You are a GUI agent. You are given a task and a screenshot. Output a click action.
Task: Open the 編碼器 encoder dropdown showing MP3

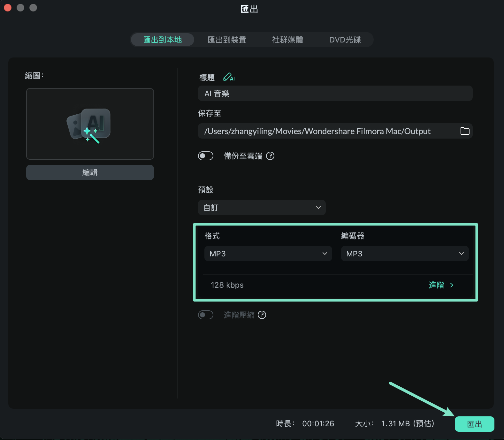405,254
